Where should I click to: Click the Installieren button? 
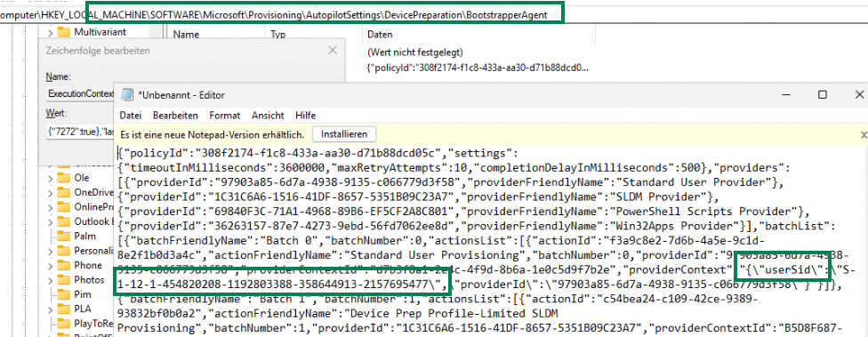344,134
